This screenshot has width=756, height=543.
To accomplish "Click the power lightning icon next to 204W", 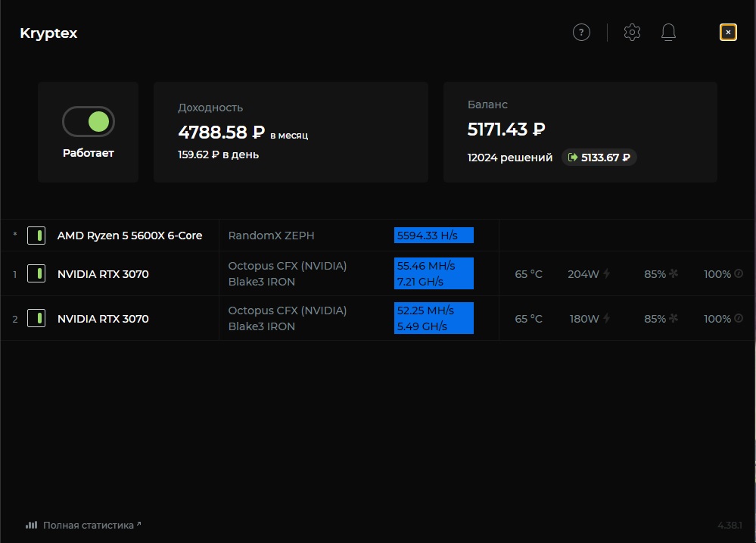I will click(607, 274).
